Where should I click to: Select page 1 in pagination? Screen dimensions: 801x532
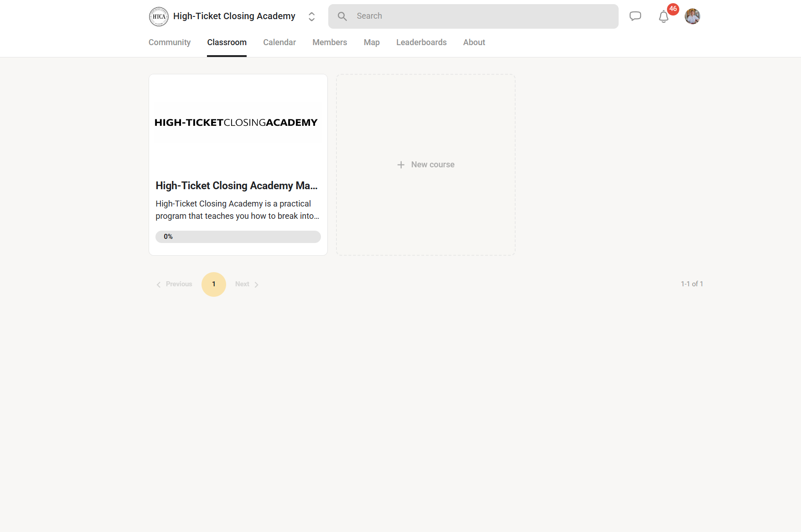[214, 284]
